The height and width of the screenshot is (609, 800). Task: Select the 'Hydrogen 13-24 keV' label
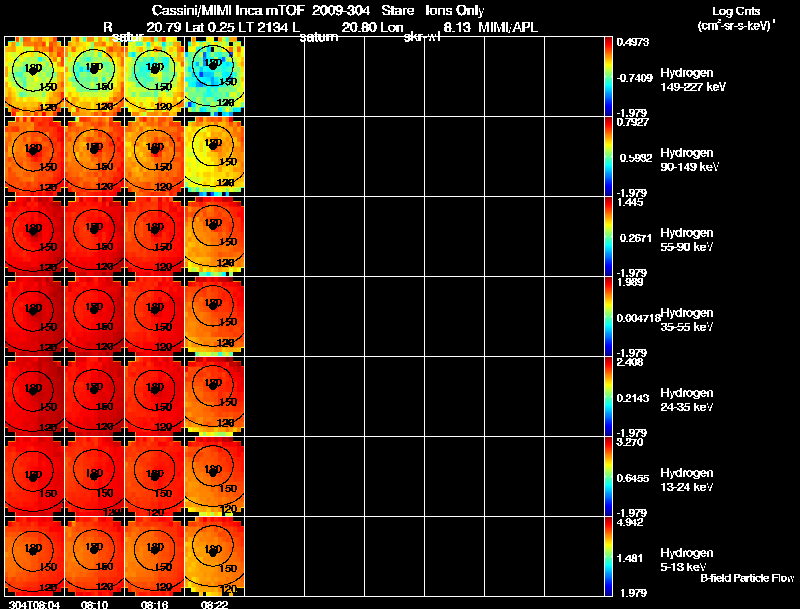tap(687, 480)
